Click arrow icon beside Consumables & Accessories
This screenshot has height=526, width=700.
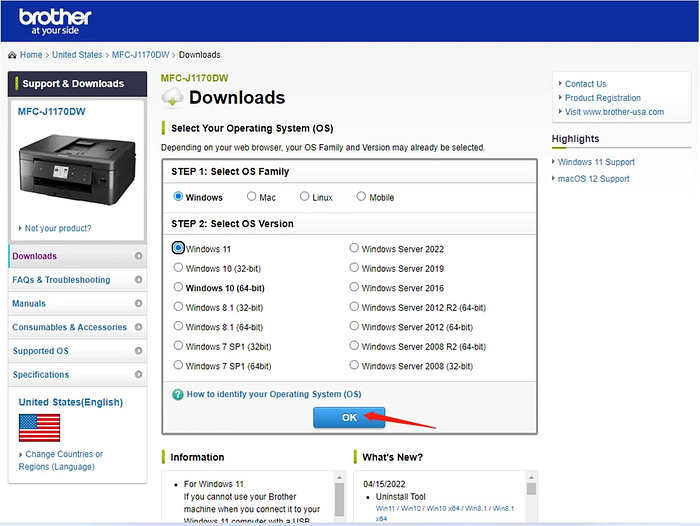pos(138,327)
